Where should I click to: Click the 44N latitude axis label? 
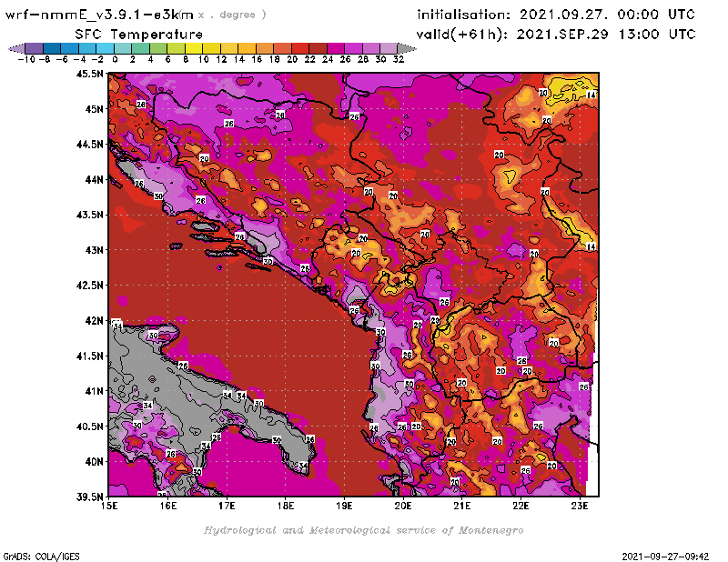pos(95,179)
